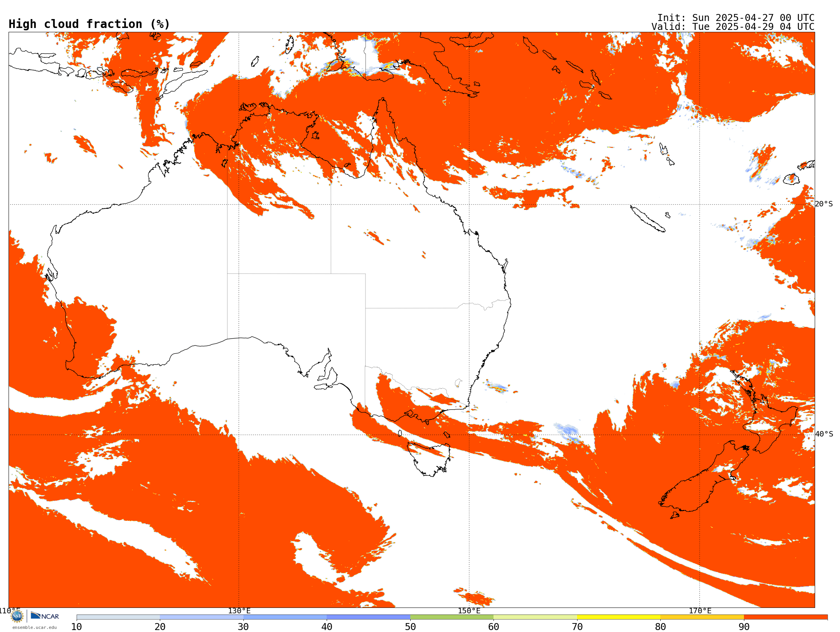Click the periwinkle 40-50 colorbar segment

coord(368,617)
